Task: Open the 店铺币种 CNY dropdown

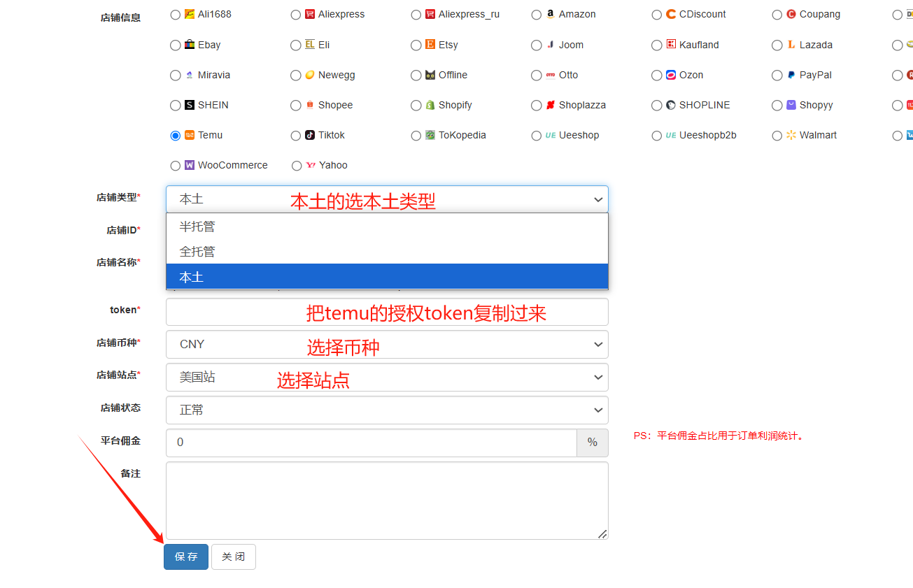Action: point(387,344)
